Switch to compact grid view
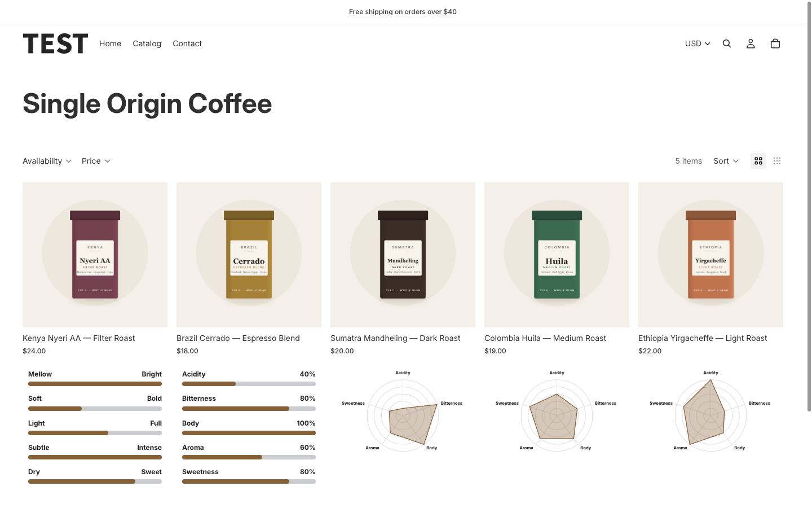The image size is (812, 508). (777, 161)
